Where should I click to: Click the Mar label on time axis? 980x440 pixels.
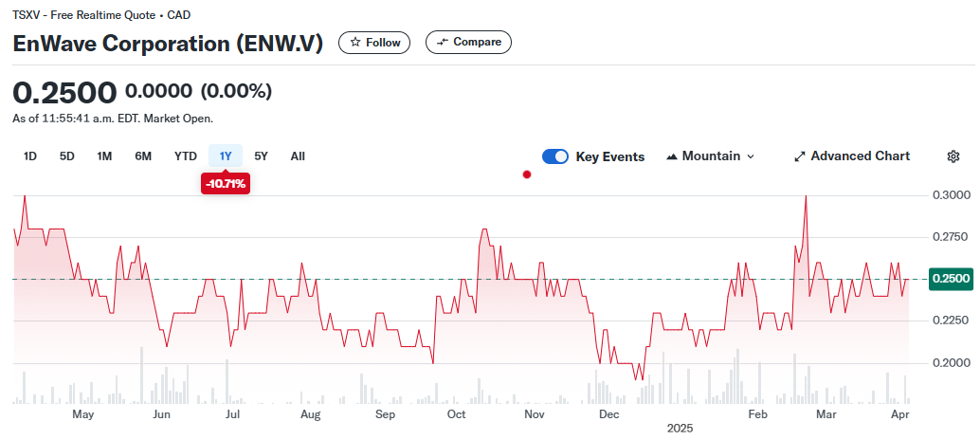(x=826, y=415)
